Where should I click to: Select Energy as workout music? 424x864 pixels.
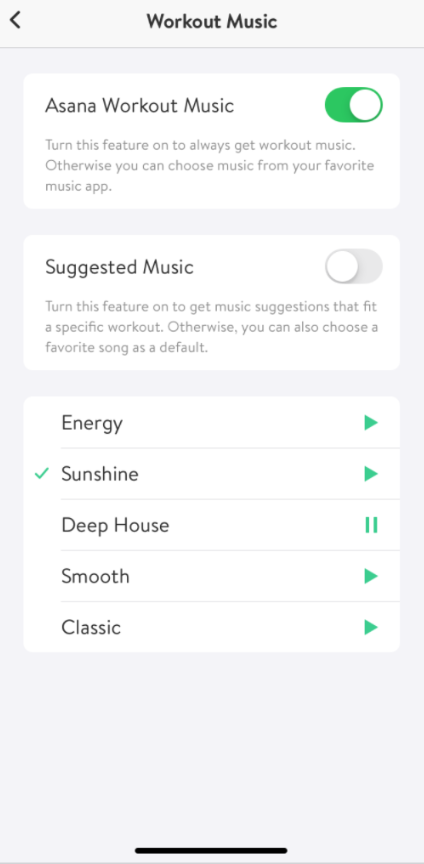tap(211, 423)
